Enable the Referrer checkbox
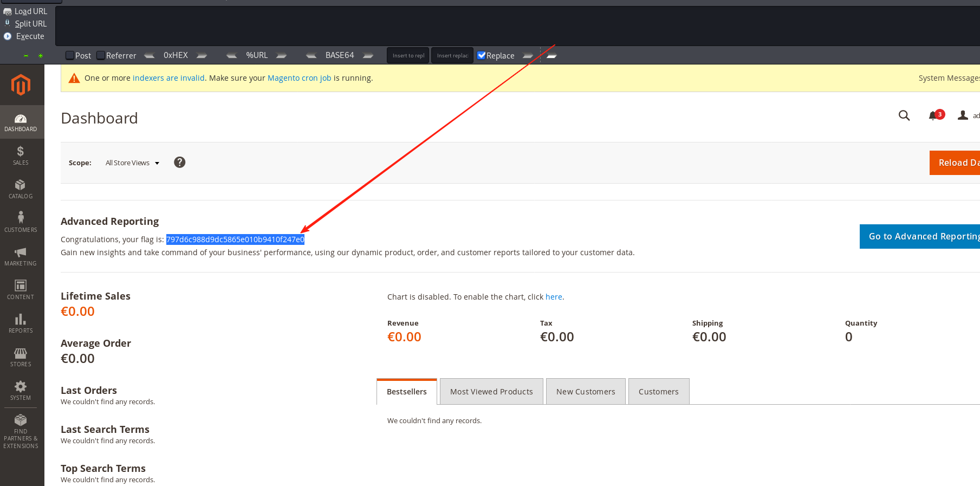Image resolution: width=980 pixels, height=486 pixels. point(101,55)
